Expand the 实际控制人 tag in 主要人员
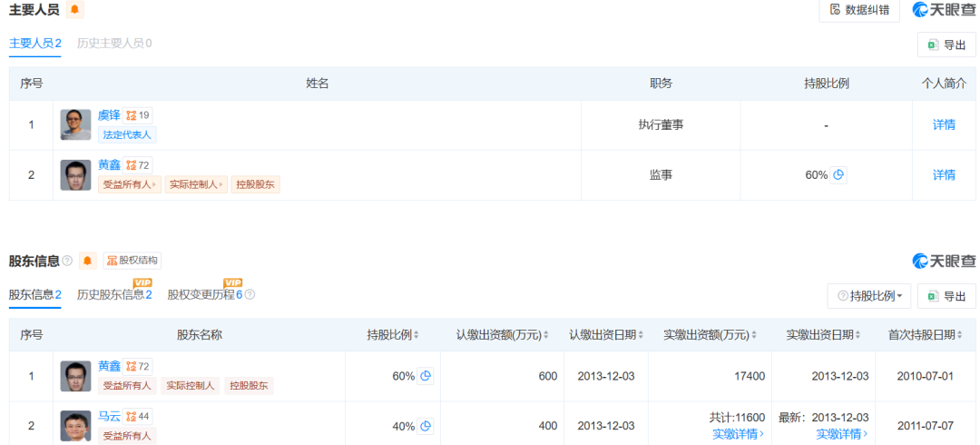980x445 pixels. click(x=195, y=184)
